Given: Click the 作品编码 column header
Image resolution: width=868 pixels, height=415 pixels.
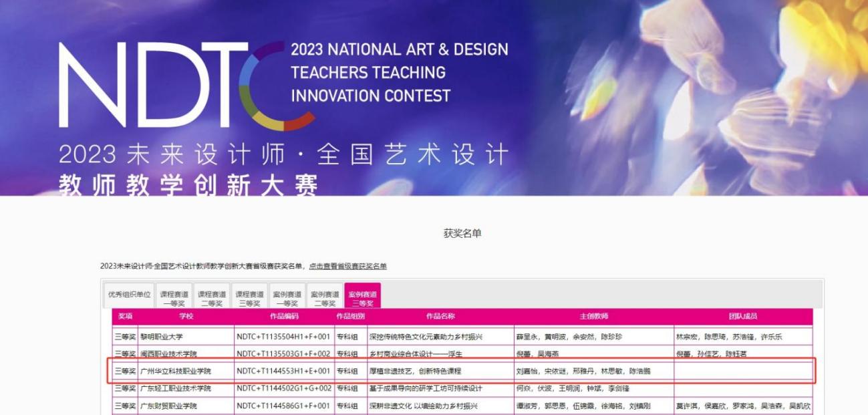Looking at the screenshot, I should pos(284,316).
